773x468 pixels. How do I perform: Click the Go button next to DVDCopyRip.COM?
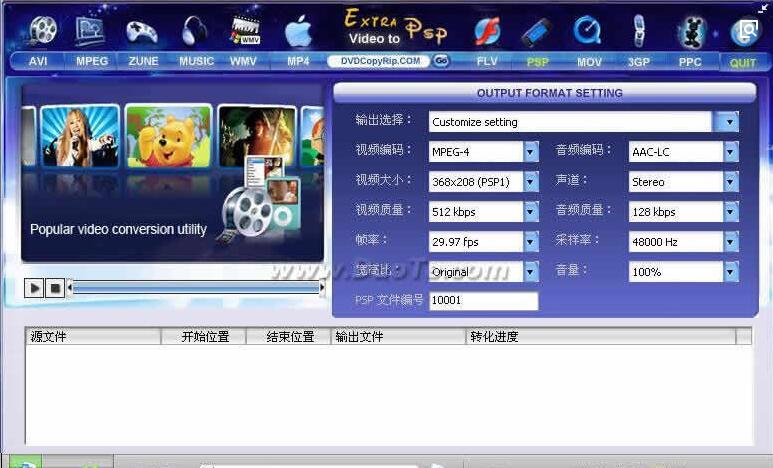441,61
